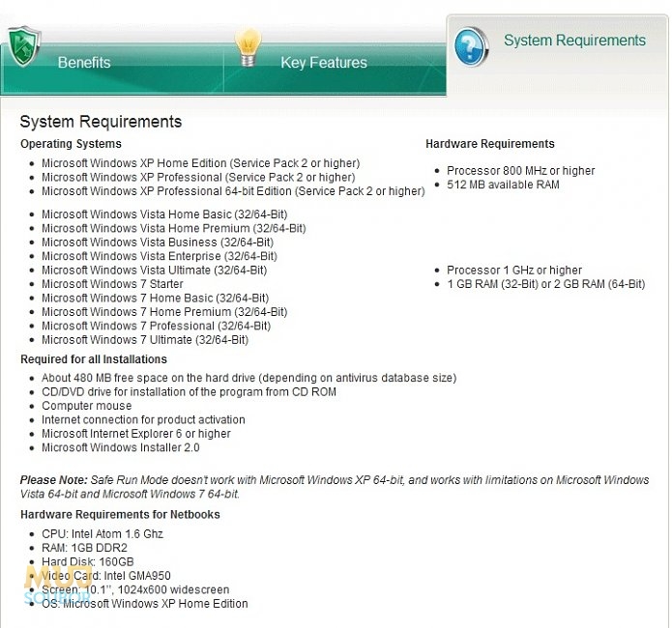Click 'Processor 800 MHz or higher'
This screenshot has height=628, width=672.
tap(521, 171)
